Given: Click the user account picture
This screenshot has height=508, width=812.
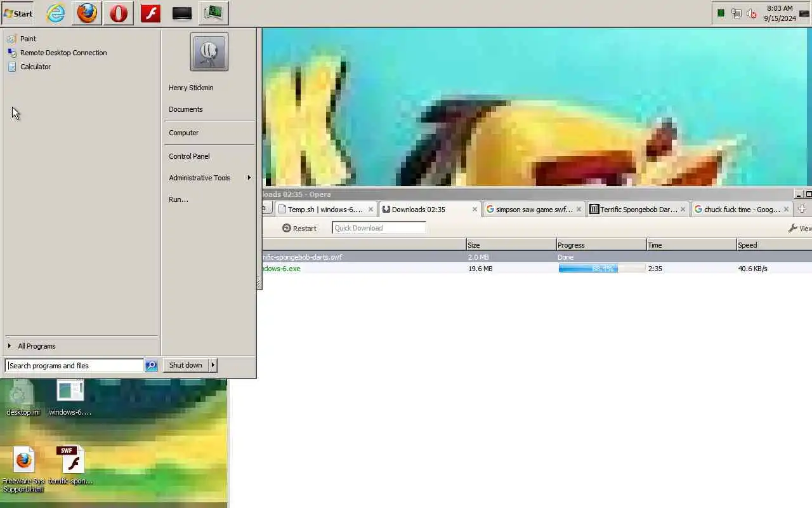Looking at the screenshot, I should pos(209,52).
